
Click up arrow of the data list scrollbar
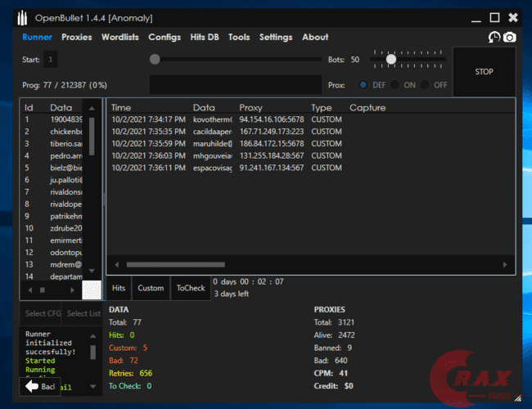pos(92,108)
